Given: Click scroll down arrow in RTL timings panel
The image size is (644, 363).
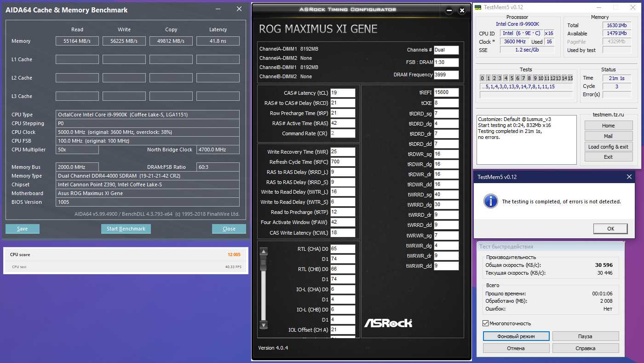Looking at the screenshot, I should [x=264, y=325].
